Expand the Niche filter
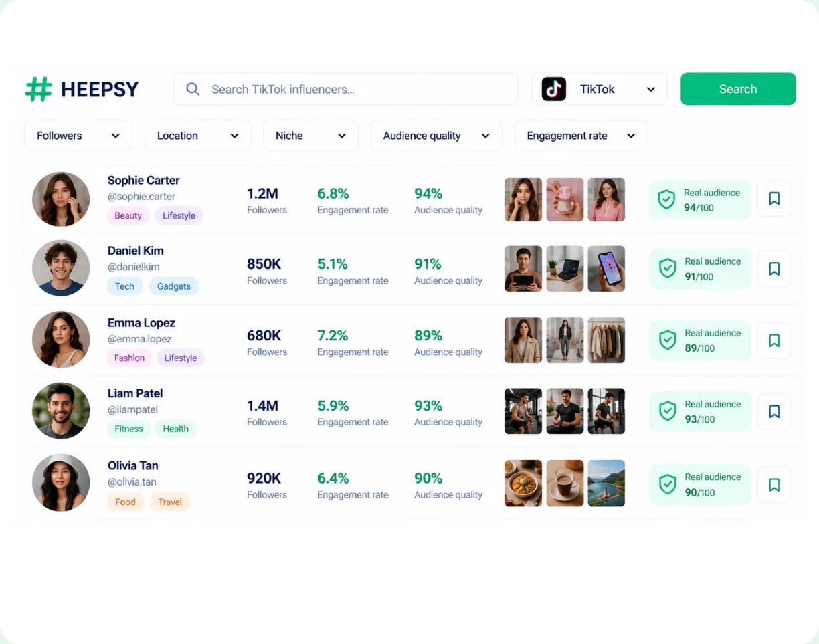 310,136
